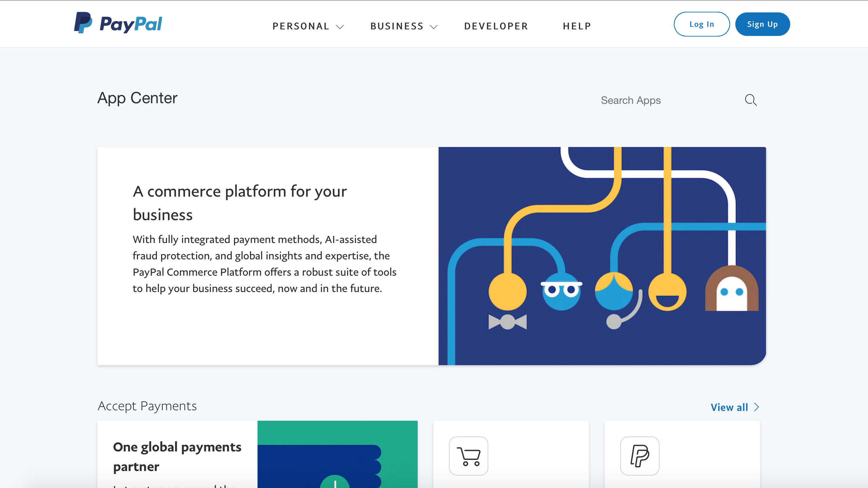Click the shopping cart icon
This screenshot has height=488, width=868.
coord(469,455)
